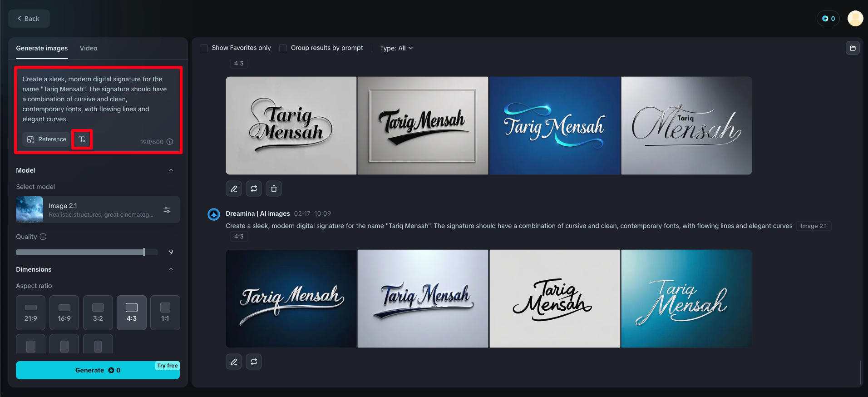The height and width of the screenshot is (397, 868).
Task: Click the regenerate icon above Dreamina header
Action: [254, 189]
